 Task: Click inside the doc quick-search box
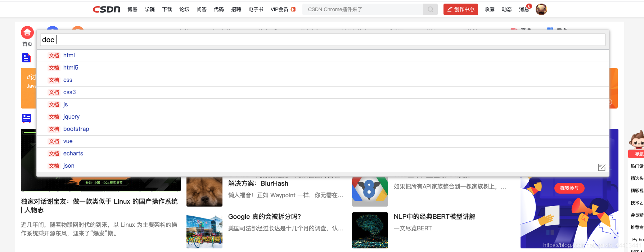click(x=323, y=40)
